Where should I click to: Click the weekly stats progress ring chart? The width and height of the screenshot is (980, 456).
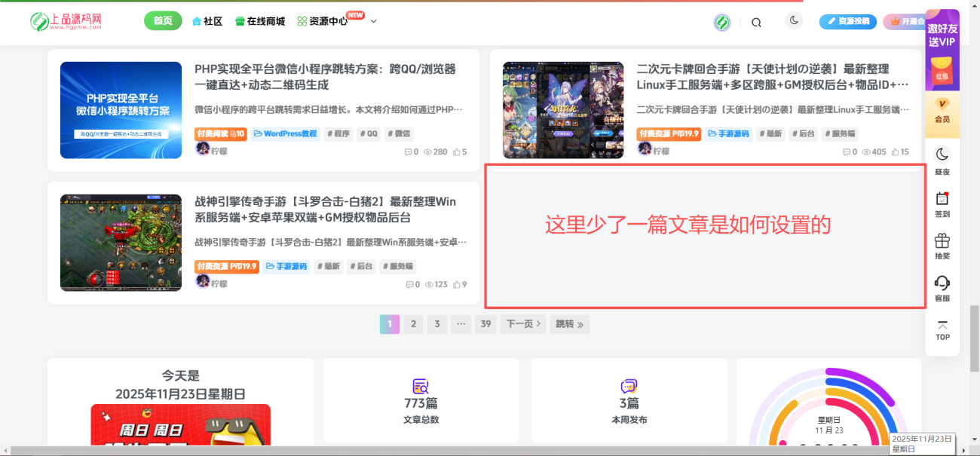point(828,413)
